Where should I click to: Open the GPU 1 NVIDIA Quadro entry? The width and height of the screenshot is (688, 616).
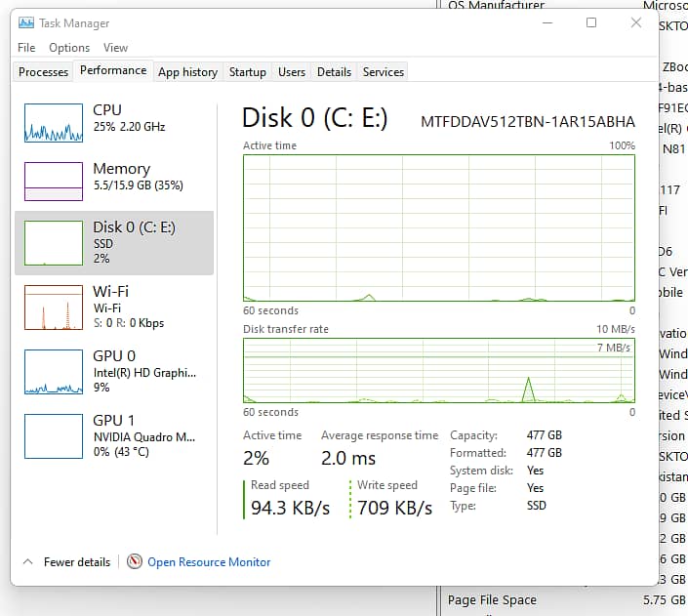coord(144,435)
